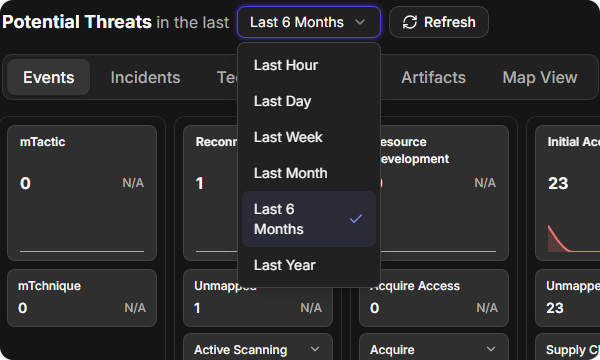Choose the checked Last 6 Months option
The height and width of the screenshot is (360, 600).
click(309, 219)
